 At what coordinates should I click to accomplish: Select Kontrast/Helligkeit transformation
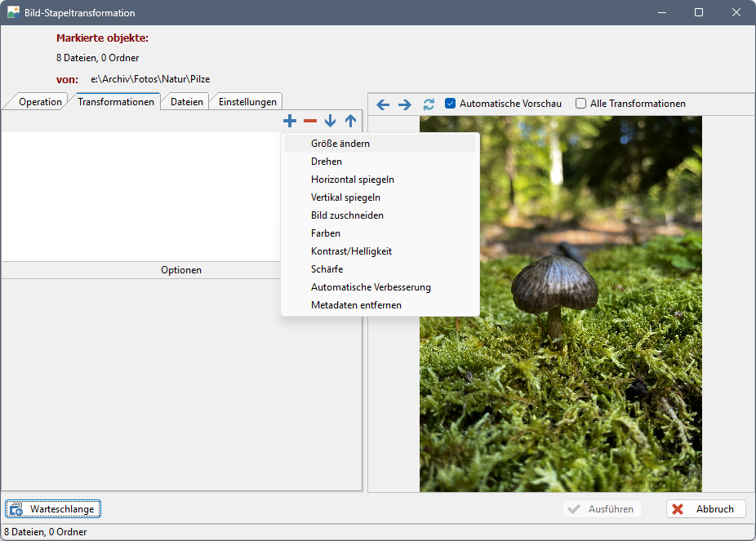point(351,251)
